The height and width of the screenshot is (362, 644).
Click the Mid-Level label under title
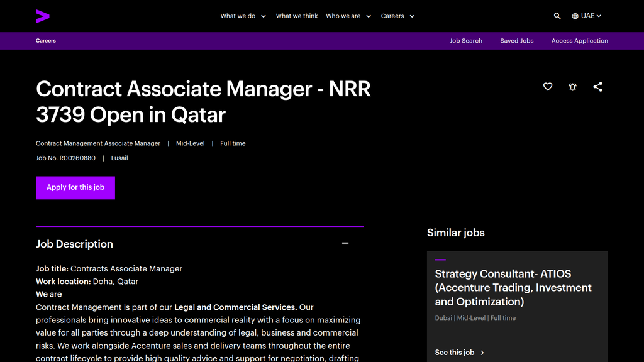(190, 143)
